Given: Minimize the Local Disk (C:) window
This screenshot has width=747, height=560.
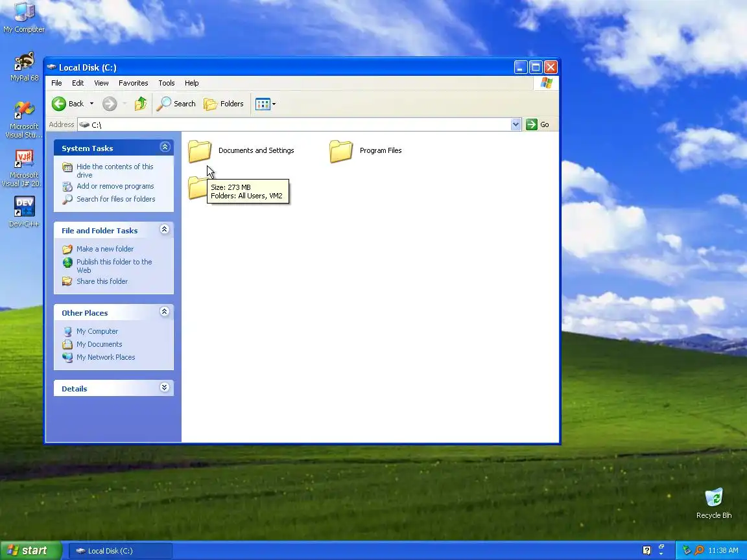Looking at the screenshot, I should pyautogui.click(x=521, y=67).
